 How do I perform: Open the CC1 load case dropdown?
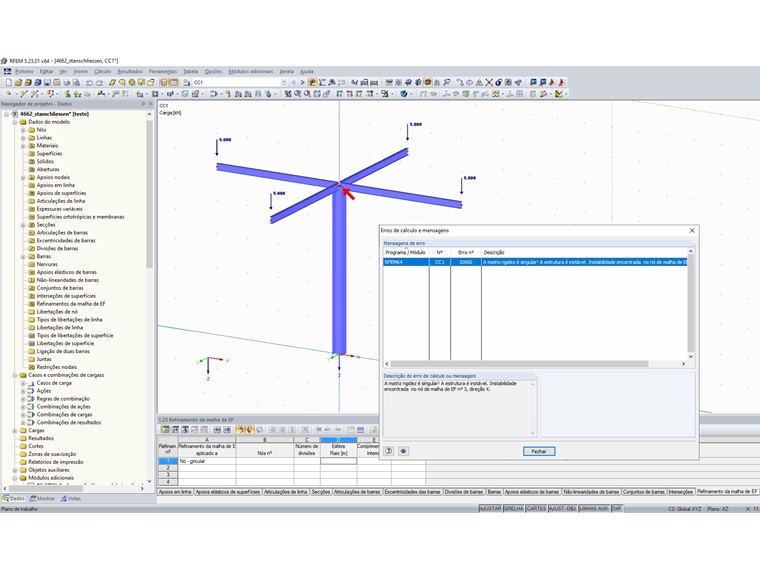[x=284, y=82]
